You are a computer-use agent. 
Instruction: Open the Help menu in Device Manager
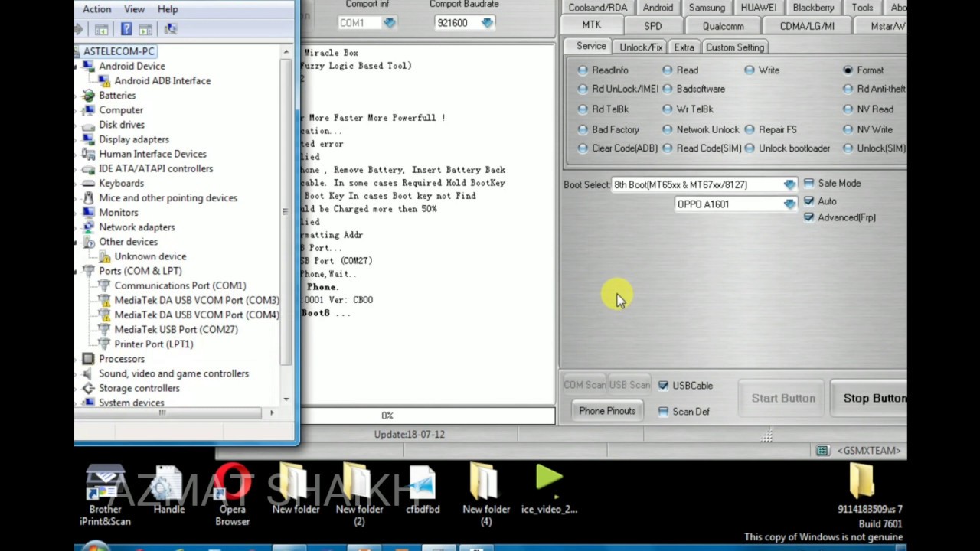[x=168, y=9]
